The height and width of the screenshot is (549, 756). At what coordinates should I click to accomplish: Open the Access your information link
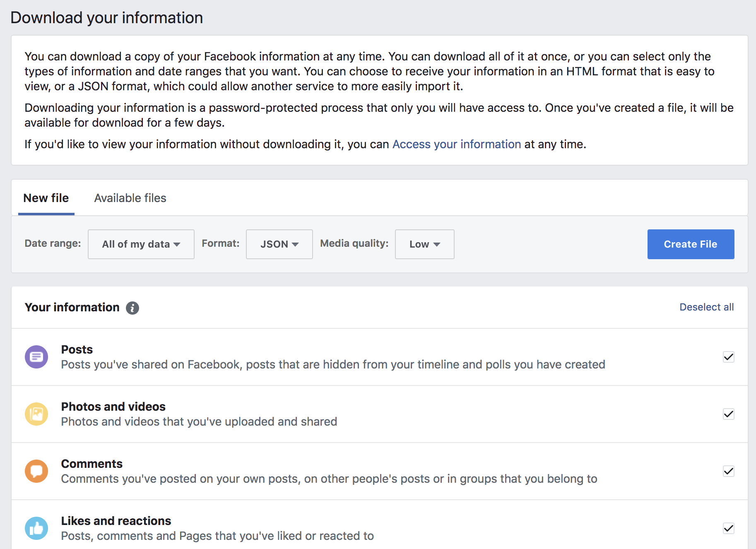point(457,144)
